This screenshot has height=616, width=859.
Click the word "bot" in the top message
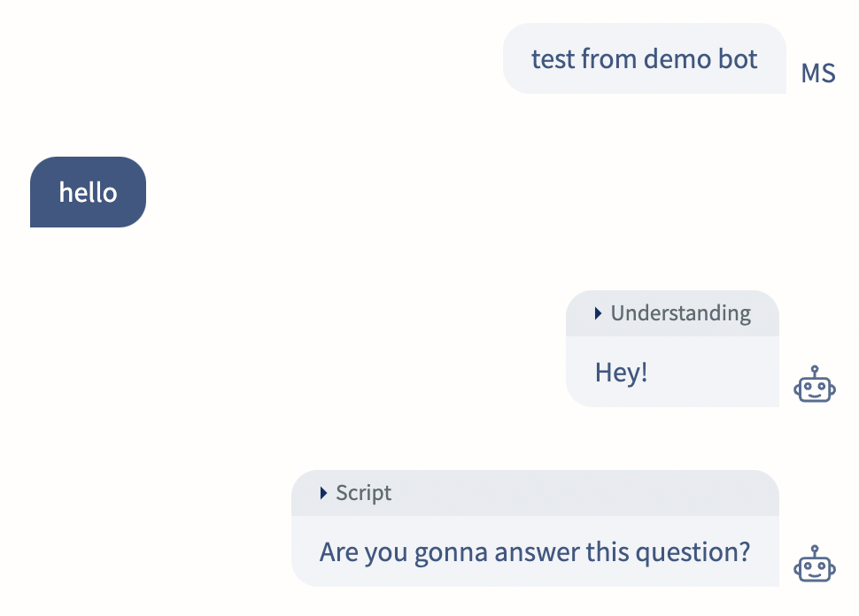(x=738, y=58)
